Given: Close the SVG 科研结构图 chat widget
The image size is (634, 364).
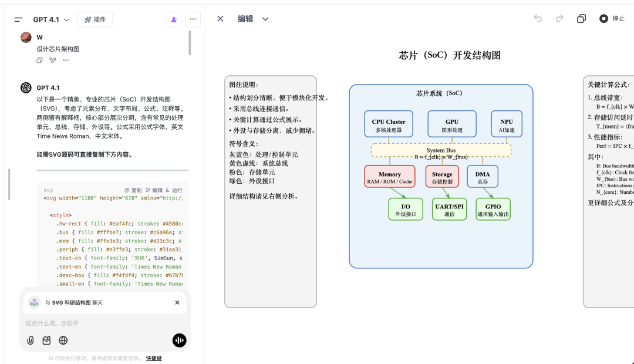Looking at the screenshot, I should 177,302.
